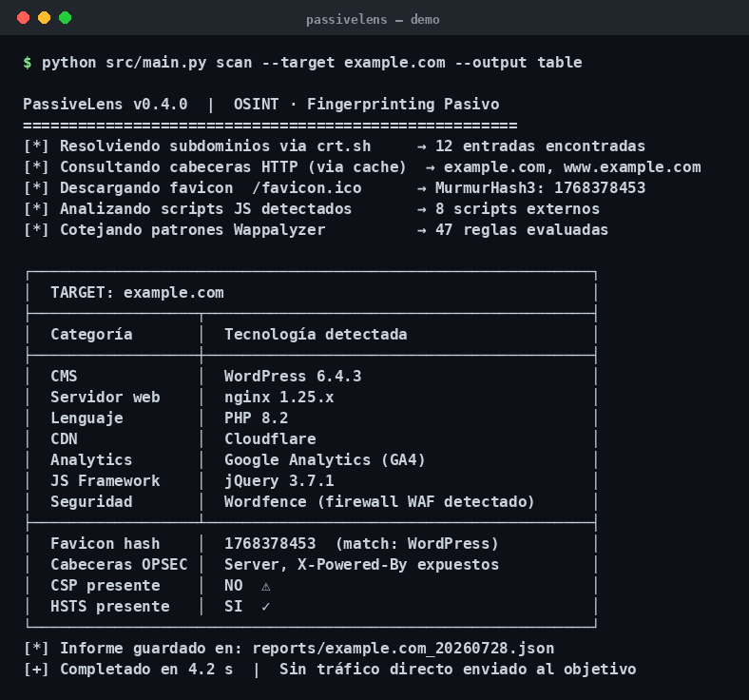Click '1768378453 (match: WordPress)' cell

pyautogui.click(x=361, y=543)
